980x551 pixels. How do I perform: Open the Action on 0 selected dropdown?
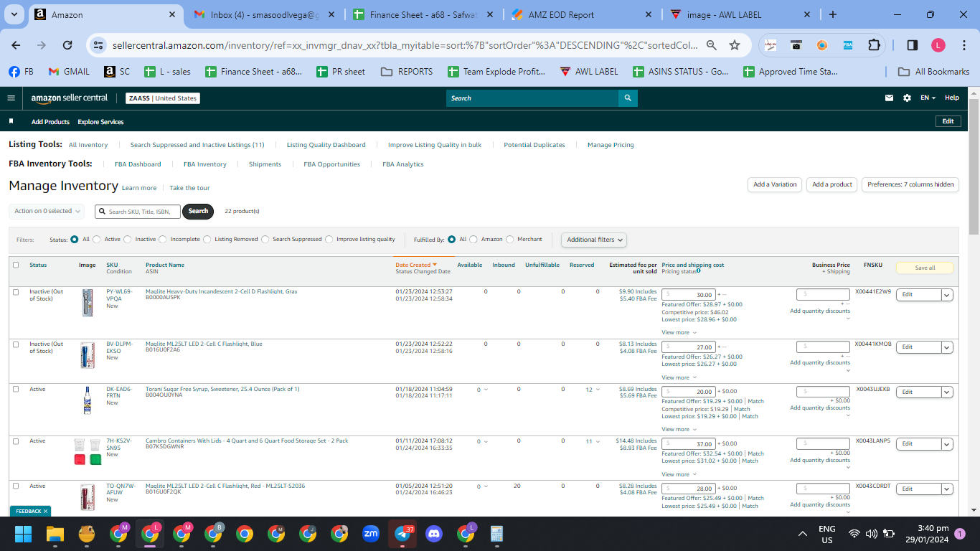(47, 211)
